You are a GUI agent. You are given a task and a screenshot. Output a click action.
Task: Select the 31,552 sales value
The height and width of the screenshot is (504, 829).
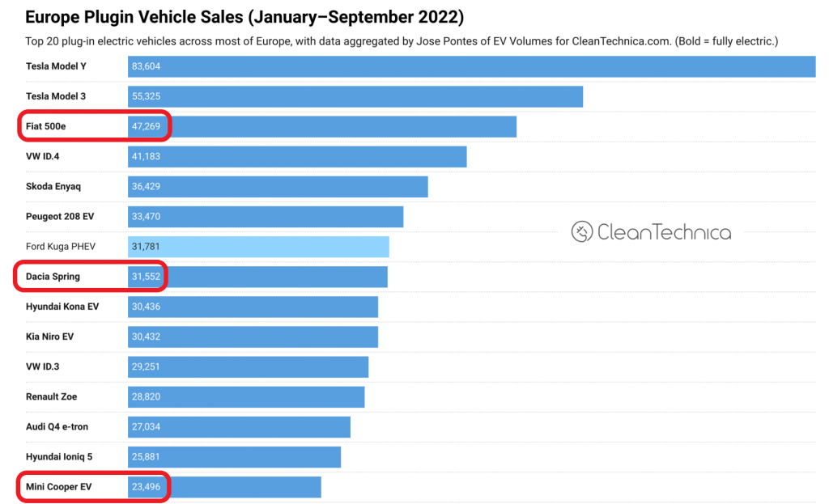[147, 277]
